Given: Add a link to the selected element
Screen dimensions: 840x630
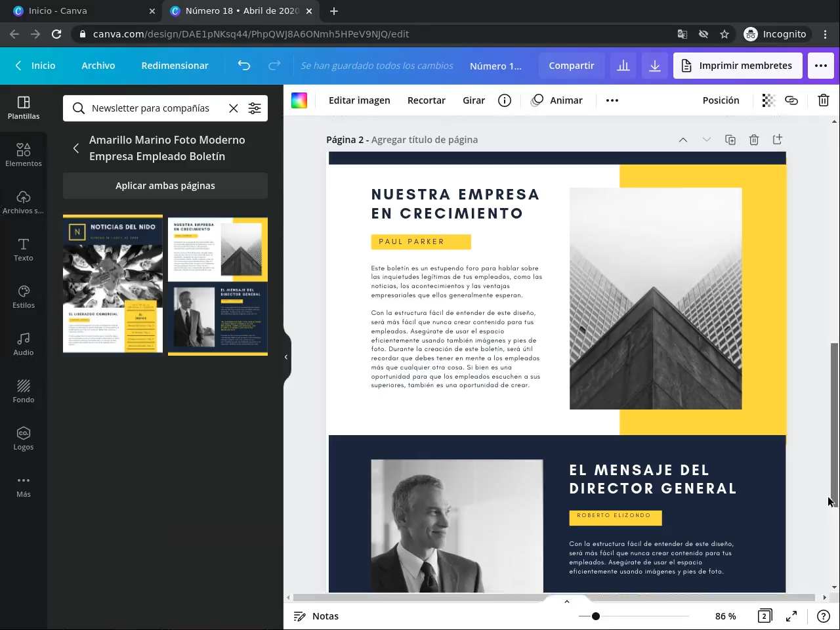Looking at the screenshot, I should pyautogui.click(x=791, y=100).
